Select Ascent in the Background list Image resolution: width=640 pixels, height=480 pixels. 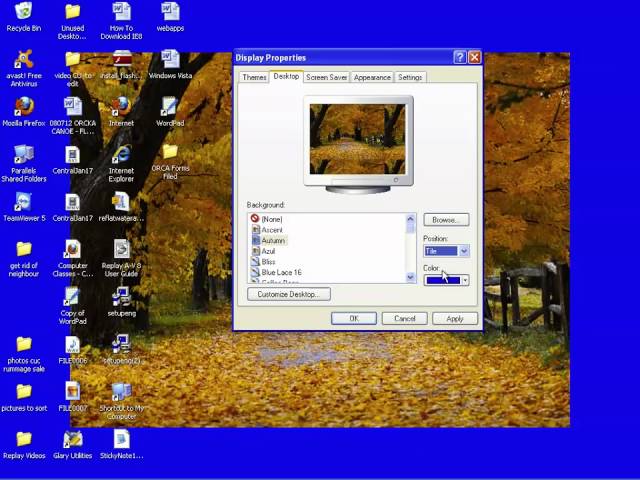(272, 230)
